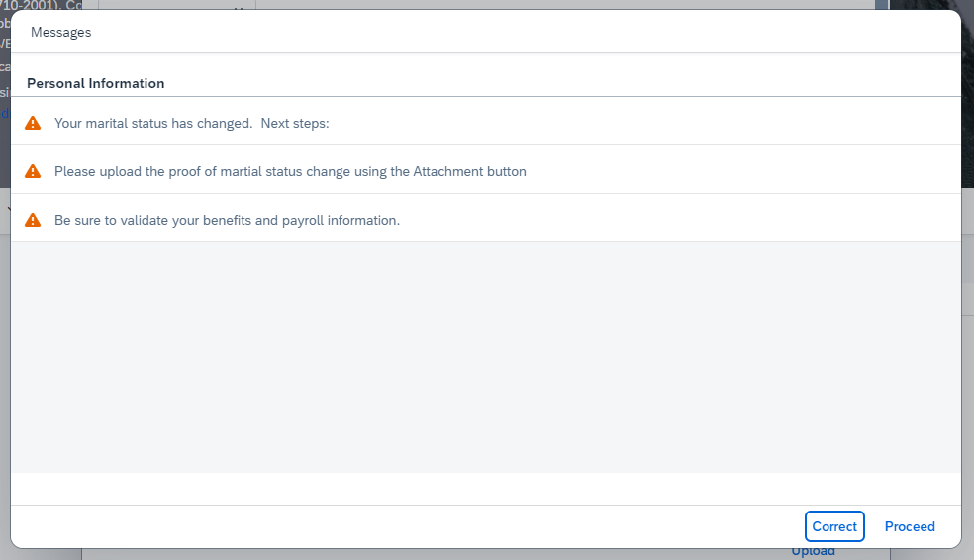Image resolution: width=974 pixels, height=560 pixels.
Task: Click the dimmed chevron at left edge
Action: click(8, 209)
